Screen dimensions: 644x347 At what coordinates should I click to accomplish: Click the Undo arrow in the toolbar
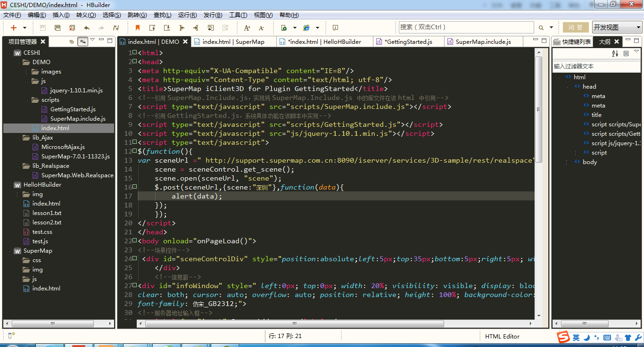tap(87, 28)
